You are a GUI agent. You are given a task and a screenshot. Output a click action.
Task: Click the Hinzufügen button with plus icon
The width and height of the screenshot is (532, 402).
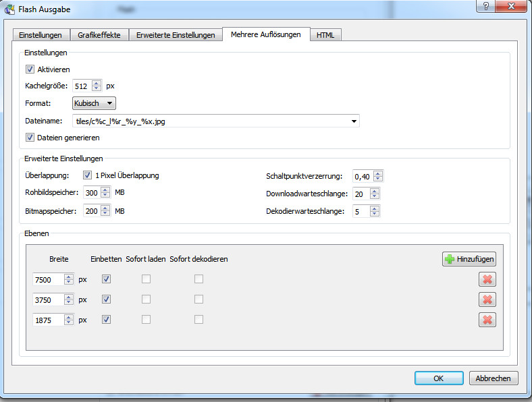pyautogui.click(x=469, y=259)
